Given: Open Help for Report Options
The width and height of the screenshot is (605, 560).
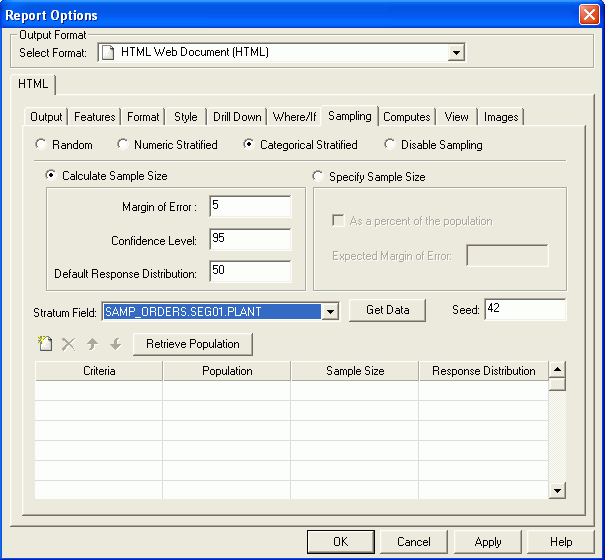Looking at the screenshot, I should pyautogui.click(x=561, y=541).
